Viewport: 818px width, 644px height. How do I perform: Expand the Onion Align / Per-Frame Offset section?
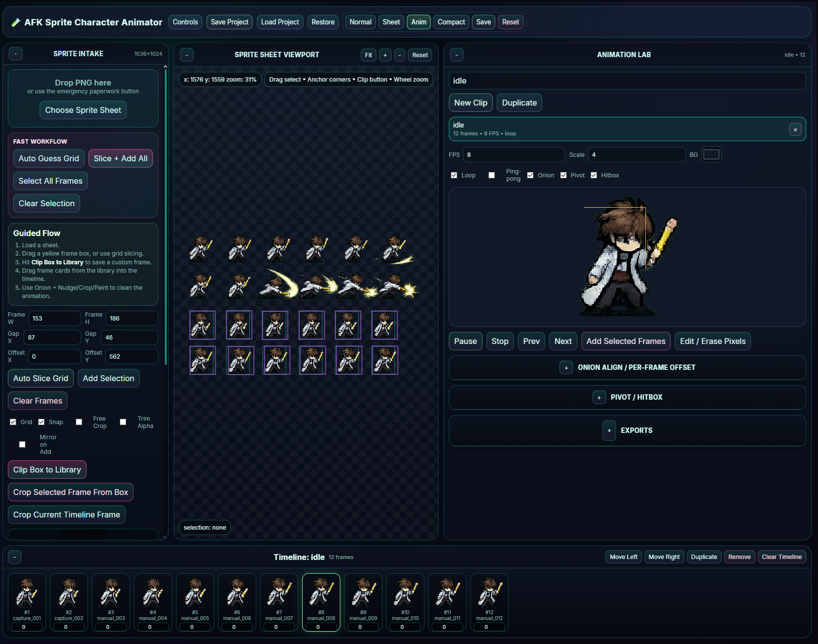(566, 367)
